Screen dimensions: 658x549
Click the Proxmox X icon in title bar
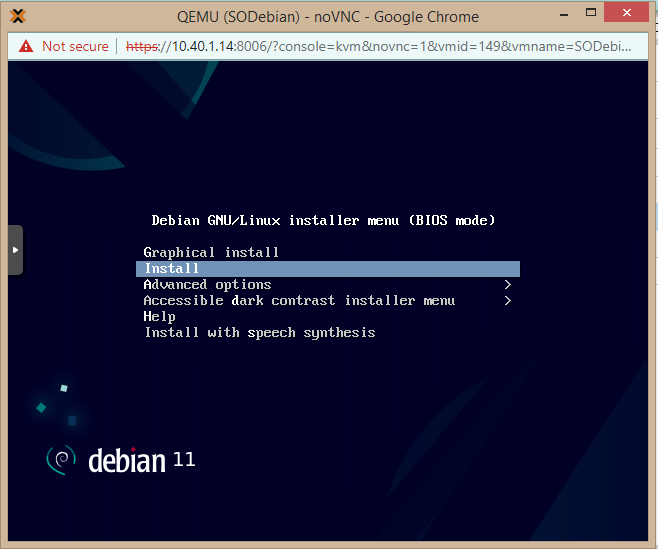click(18, 16)
